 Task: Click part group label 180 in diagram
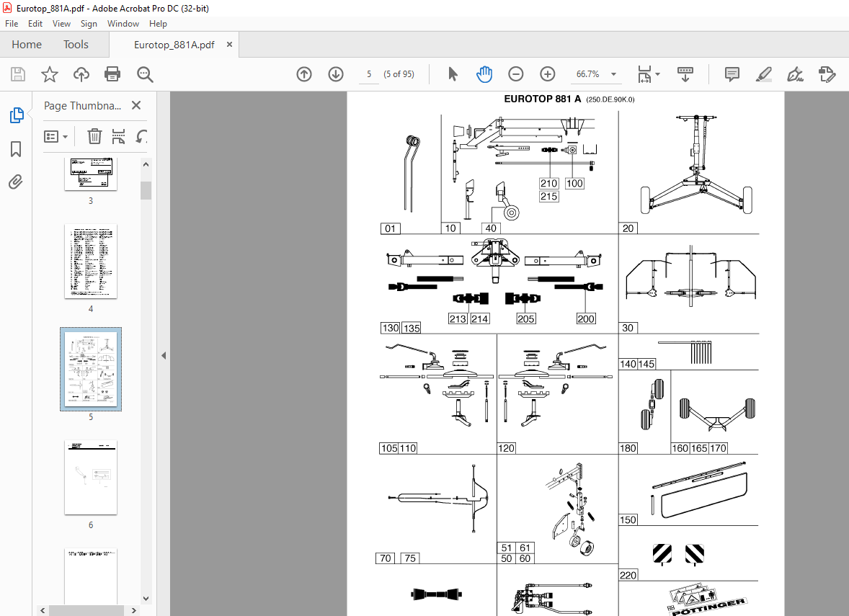coord(628,448)
